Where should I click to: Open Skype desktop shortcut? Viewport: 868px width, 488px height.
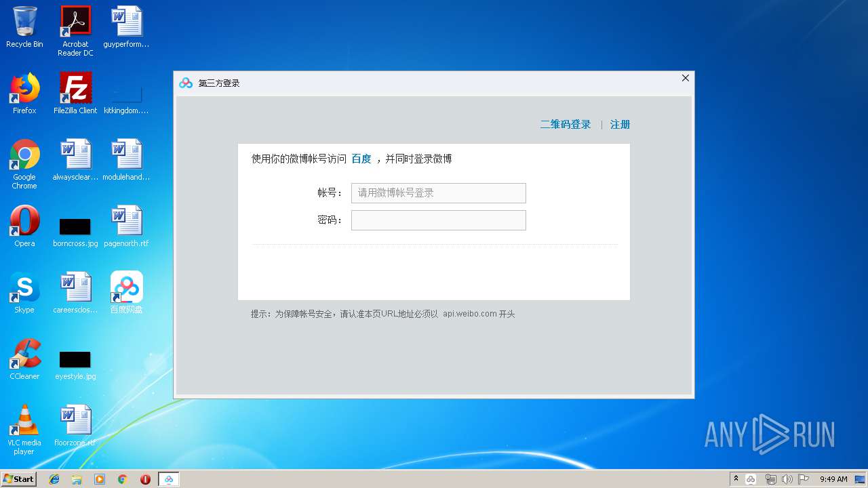click(x=24, y=293)
